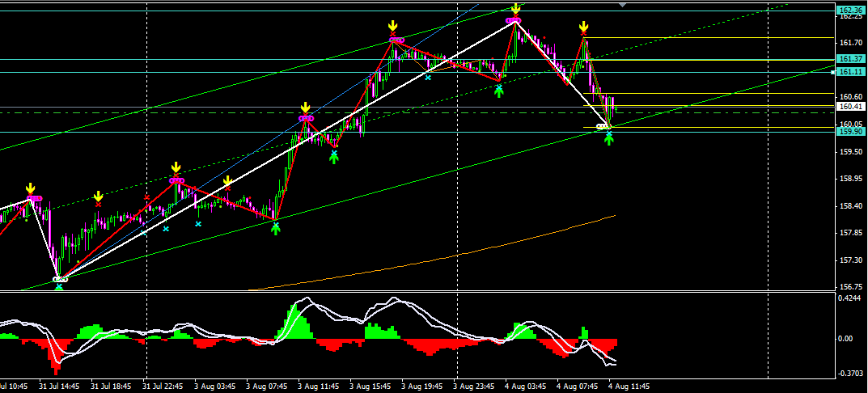
Task: Select the 162.36 price label on axis
Action: (x=849, y=10)
